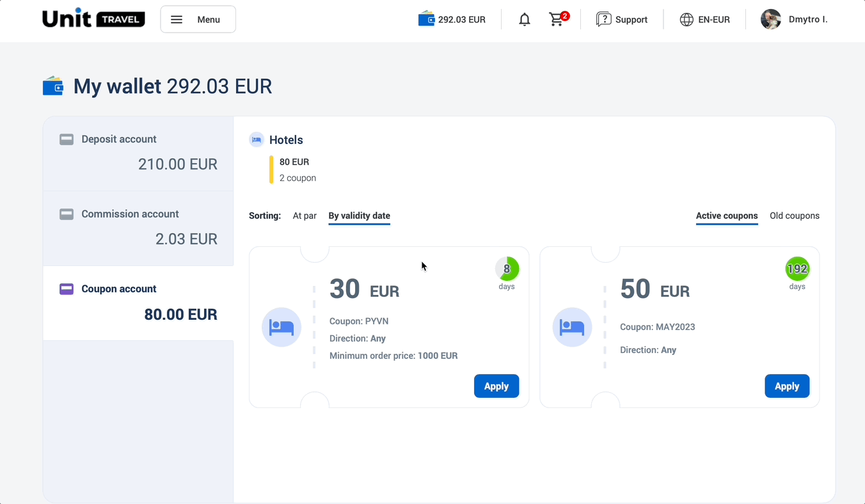865x504 pixels.
Task: Open the EN-EUR language and currency selector
Action: 704,20
